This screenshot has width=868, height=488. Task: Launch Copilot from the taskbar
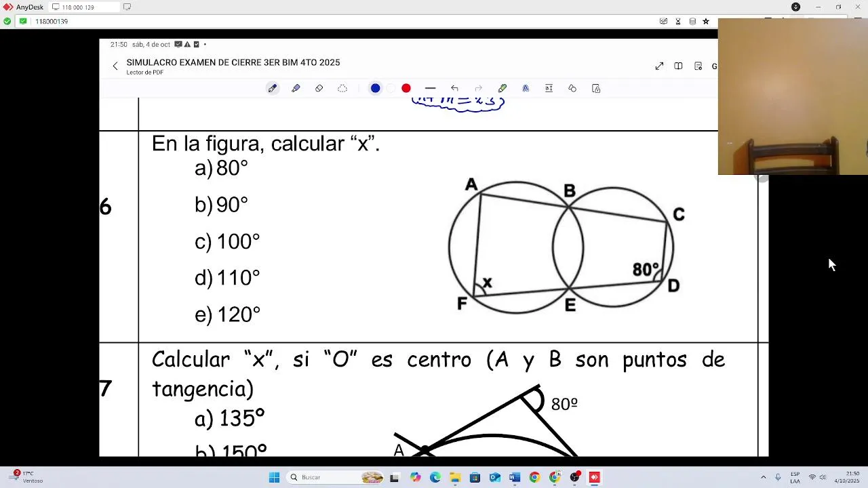coord(415,477)
